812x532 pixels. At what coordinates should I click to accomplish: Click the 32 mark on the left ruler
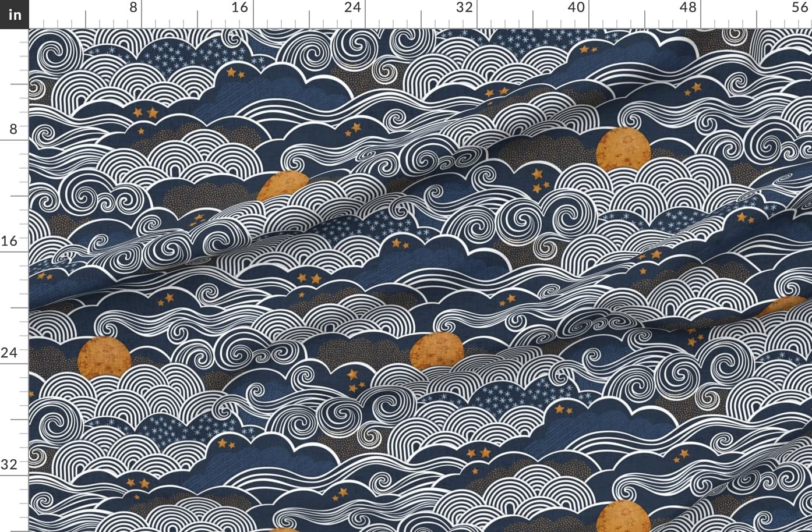(9, 464)
